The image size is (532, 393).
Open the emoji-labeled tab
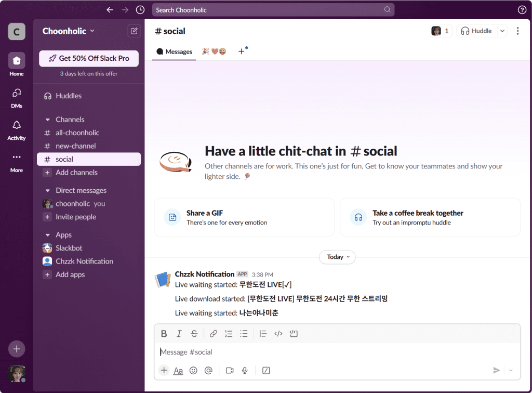click(x=214, y=51)
